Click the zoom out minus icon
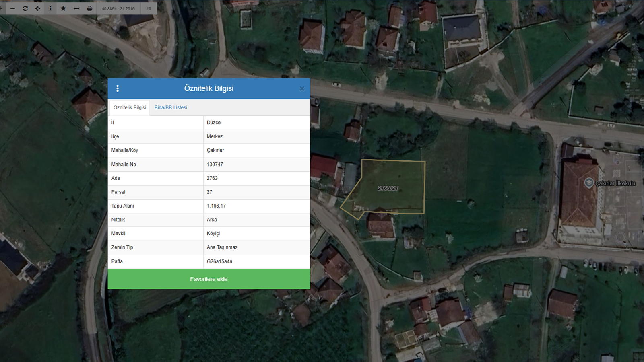644x362 pixels. (12, 8)
